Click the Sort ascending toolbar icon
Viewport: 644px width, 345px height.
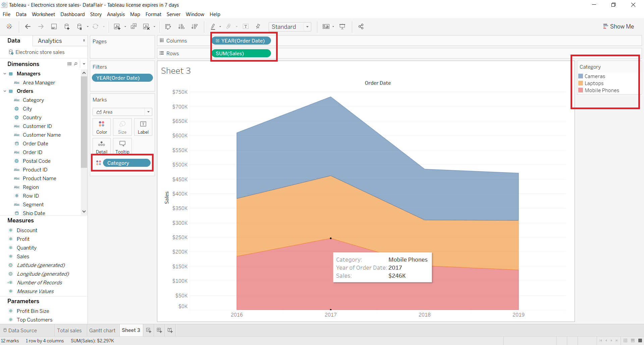click(x=181, y=27)
